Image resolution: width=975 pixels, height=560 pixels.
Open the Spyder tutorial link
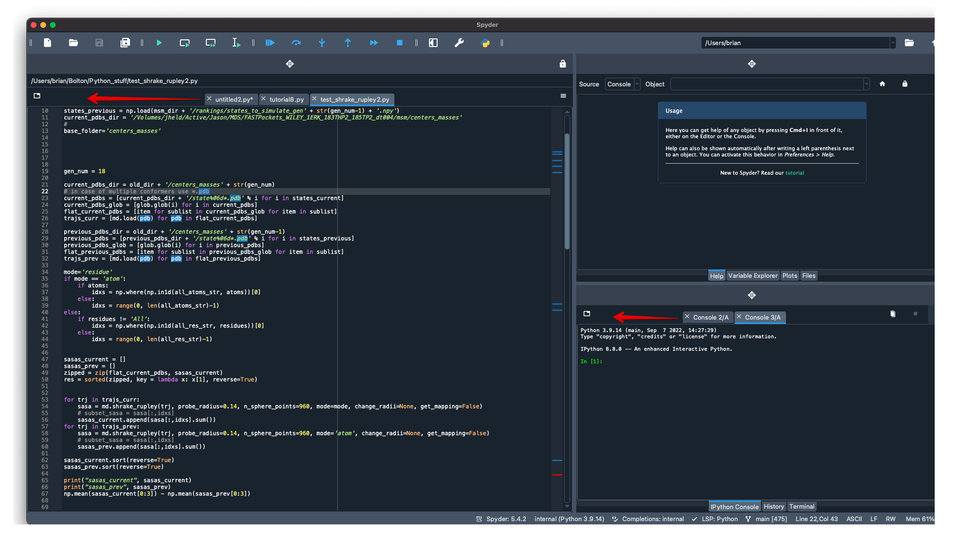(x=794, y=173)
